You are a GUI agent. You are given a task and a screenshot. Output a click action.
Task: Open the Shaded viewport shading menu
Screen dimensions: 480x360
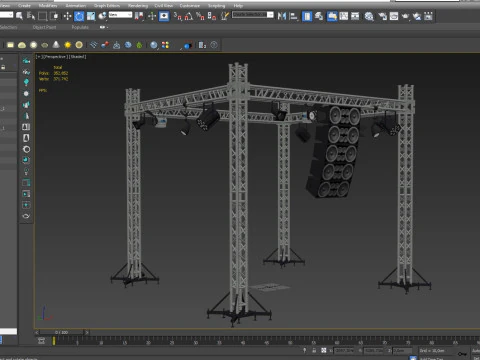pos(77,57)
